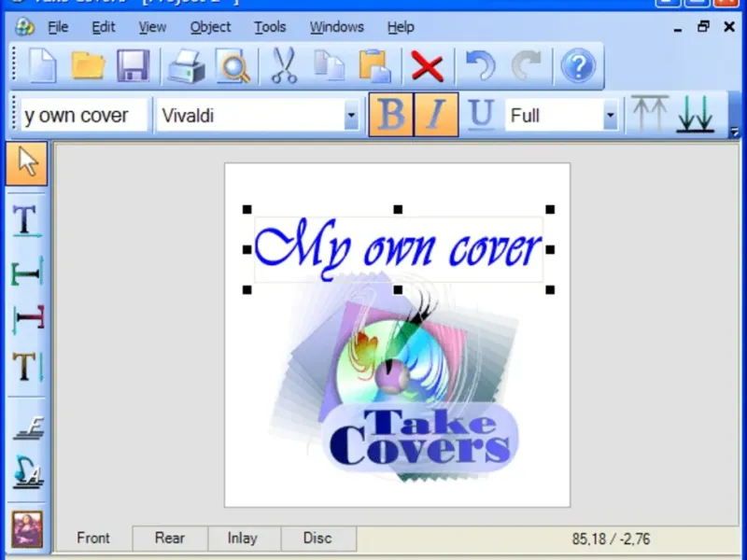This screenshot has height=560, width=747.
Task: Toggle bold formatting
Action: pos(390,115)
